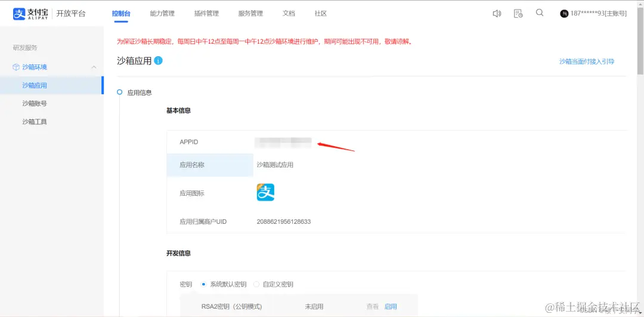Select the 系统默认密钥 radio button

point(203,284)
